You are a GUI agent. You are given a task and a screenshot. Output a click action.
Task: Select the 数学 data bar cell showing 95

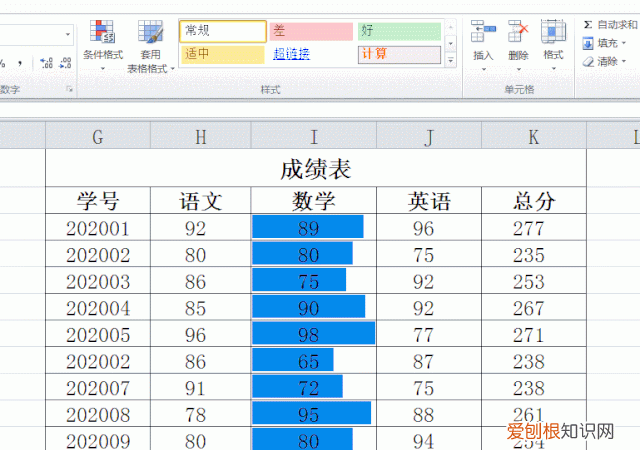click(x=313, y=414)
